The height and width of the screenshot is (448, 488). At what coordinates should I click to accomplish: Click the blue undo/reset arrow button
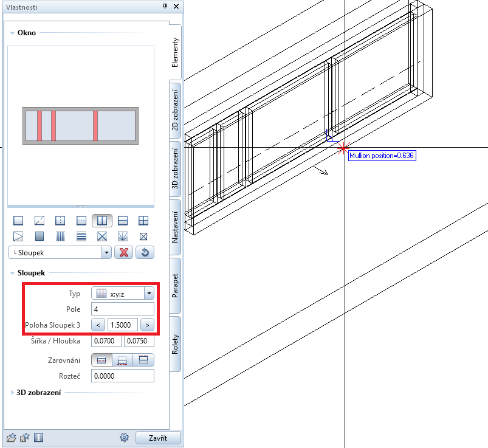[145, 252]
